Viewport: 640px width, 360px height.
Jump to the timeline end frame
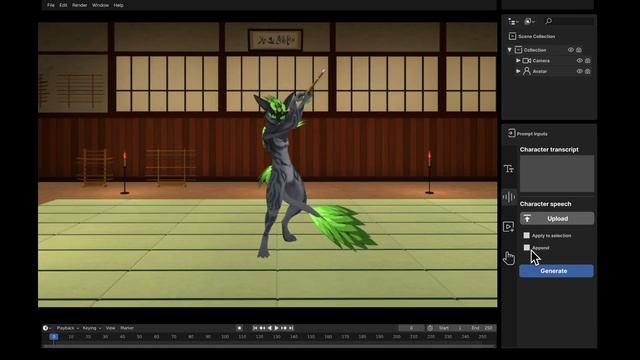point(291,328)
